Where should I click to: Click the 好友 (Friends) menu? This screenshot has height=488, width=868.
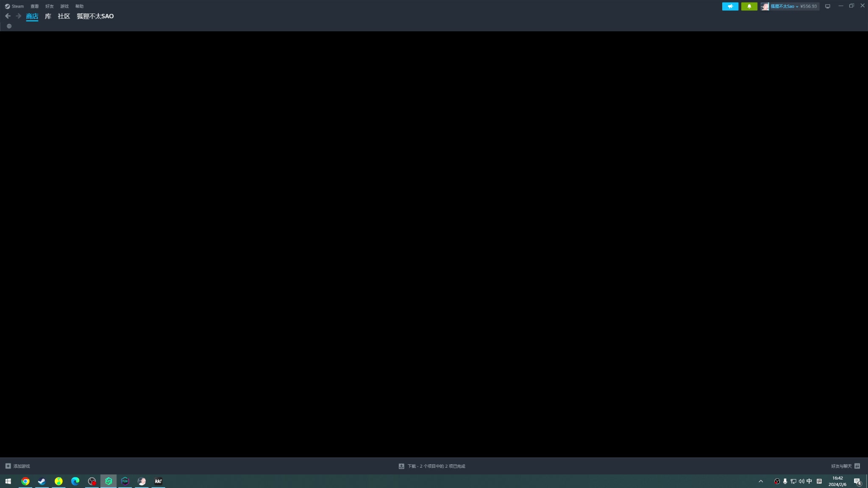[x=50, y=6]
